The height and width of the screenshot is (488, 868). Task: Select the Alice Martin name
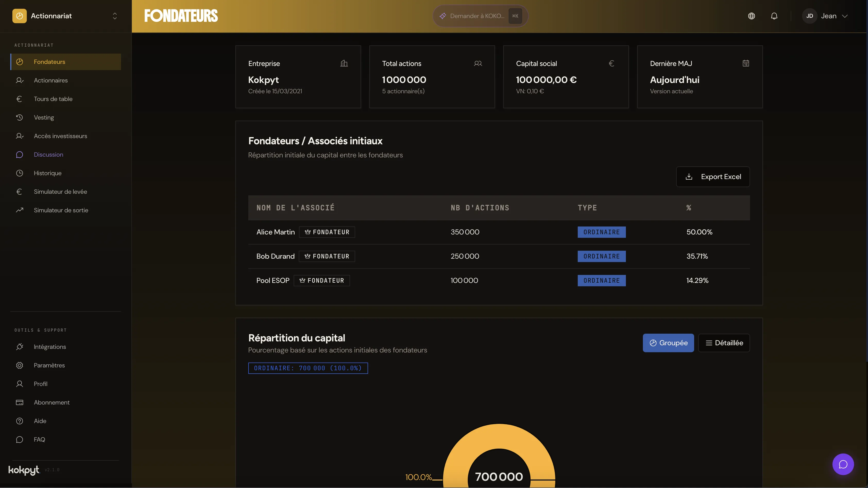point(275,232)
